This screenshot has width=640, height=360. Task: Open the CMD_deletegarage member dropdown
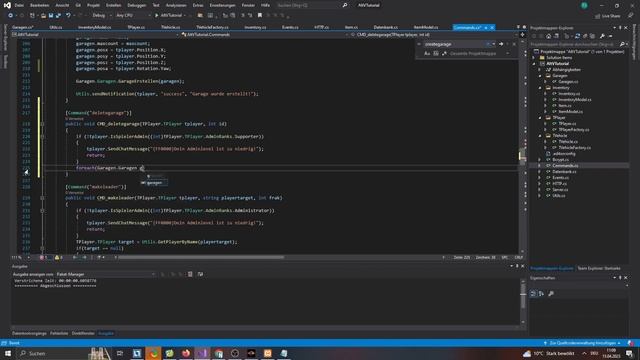click(x=434, y=35)
